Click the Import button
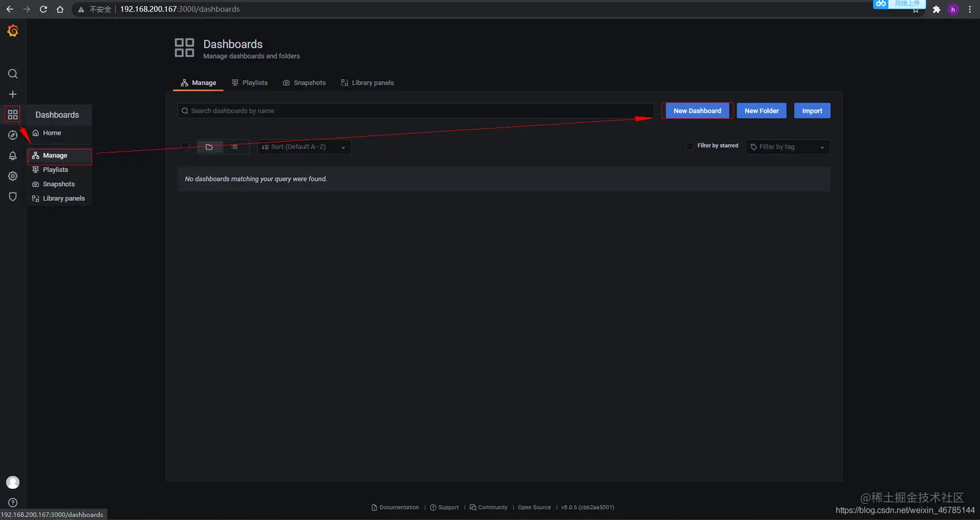The width and height of the screenshot is (980, 520). 812,111
